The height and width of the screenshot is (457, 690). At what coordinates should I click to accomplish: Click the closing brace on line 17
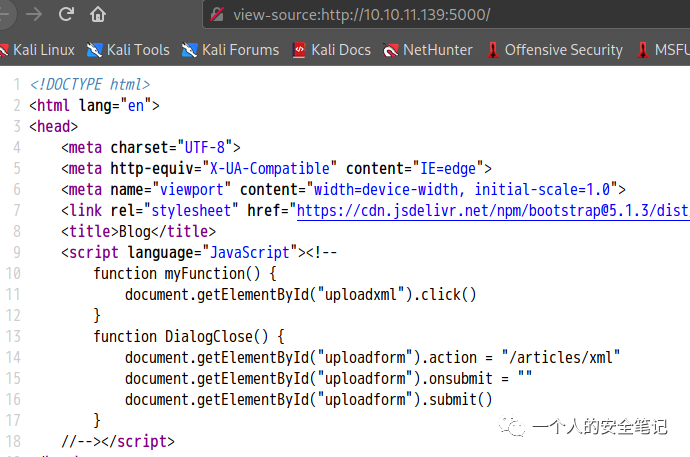[x=97, y=420]
